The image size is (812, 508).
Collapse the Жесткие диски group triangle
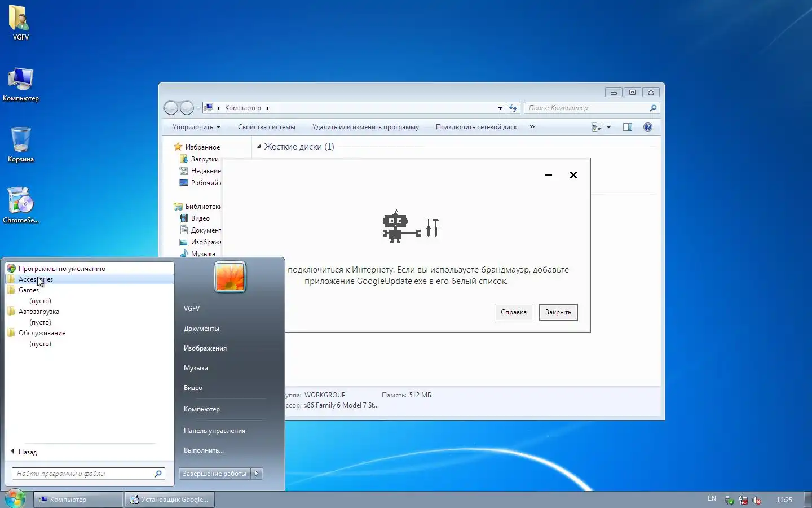coord(259,147)
